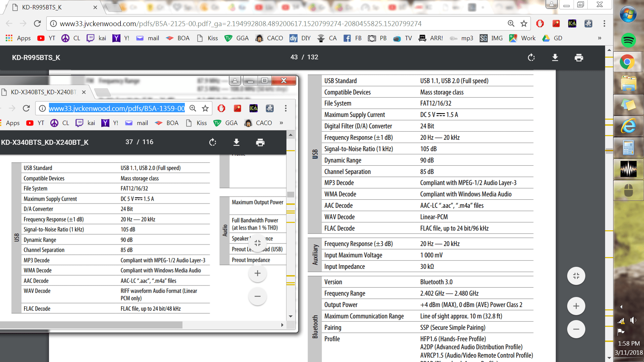Rotate the KD-R995BTS_K PDF clockwise
The image size is (644, 362).
pyautogui.click(x=531, y=58)
